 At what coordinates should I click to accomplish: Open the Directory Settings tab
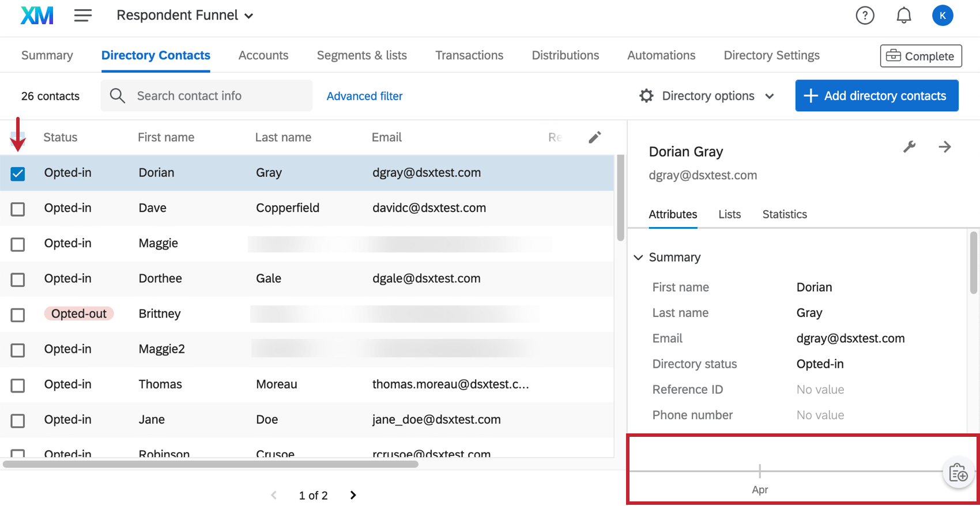click(772, 55)
